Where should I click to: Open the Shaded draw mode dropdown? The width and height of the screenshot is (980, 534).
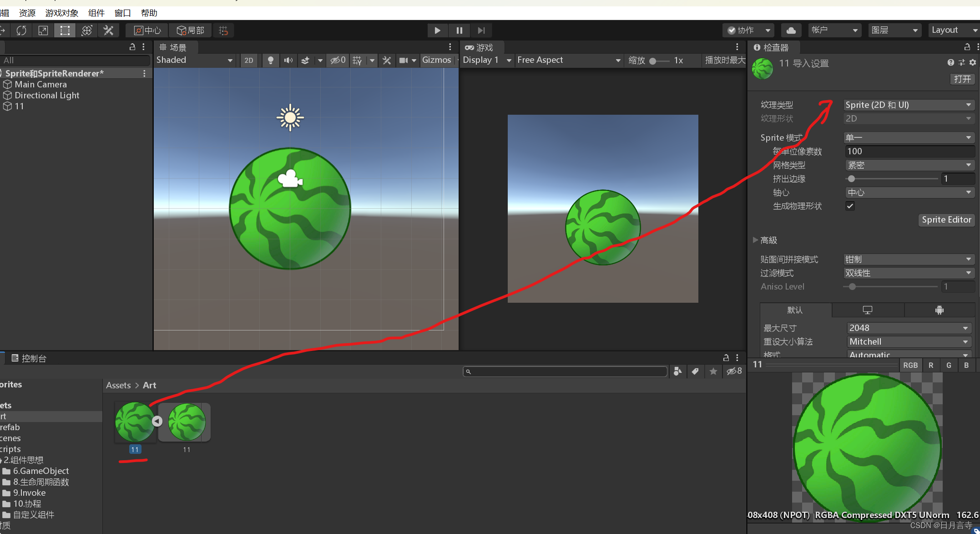click(194, 60)
